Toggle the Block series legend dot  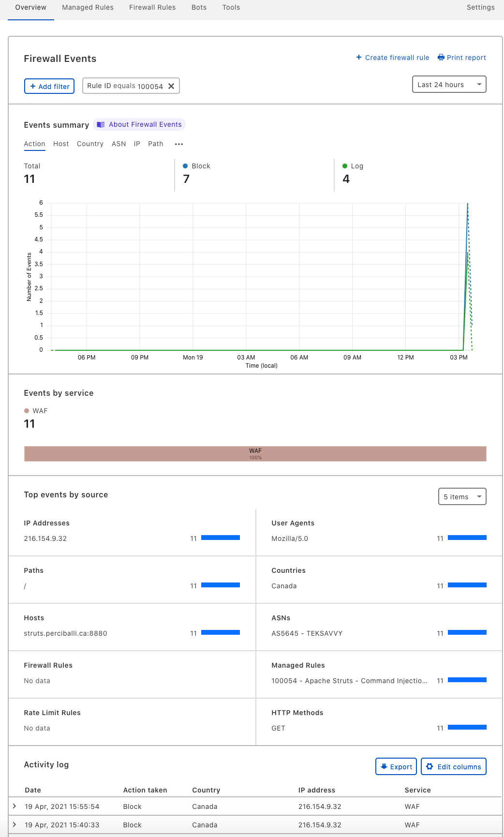[x=185, y=166]
